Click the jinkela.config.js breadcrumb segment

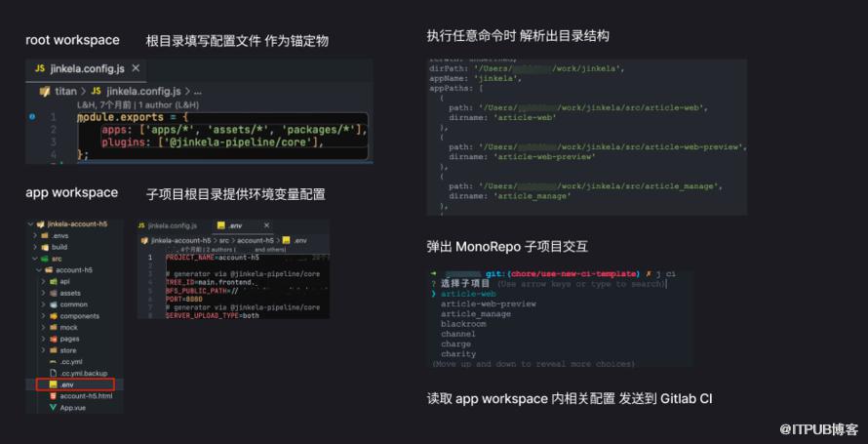pos(145,92)
